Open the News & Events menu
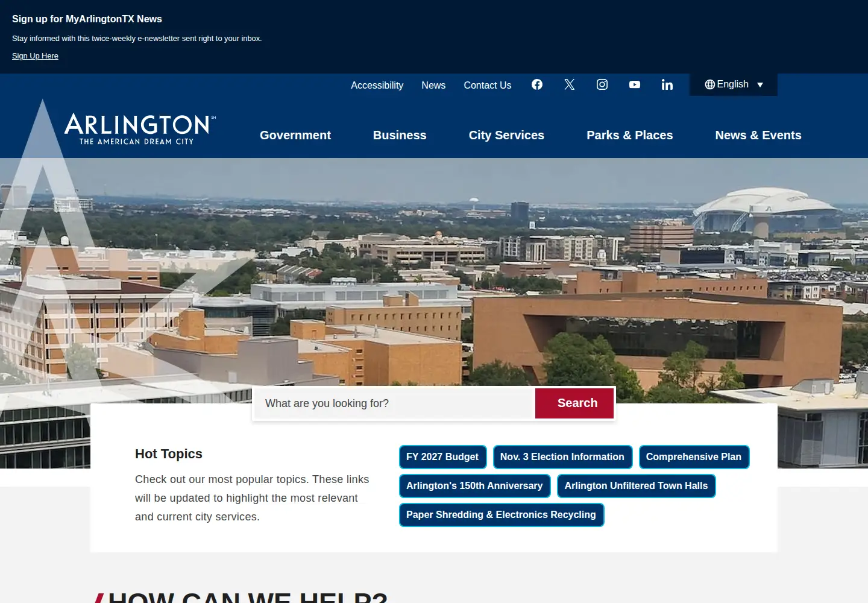The width and height of the screenshot is (868, 603). (x=758, y=135)
